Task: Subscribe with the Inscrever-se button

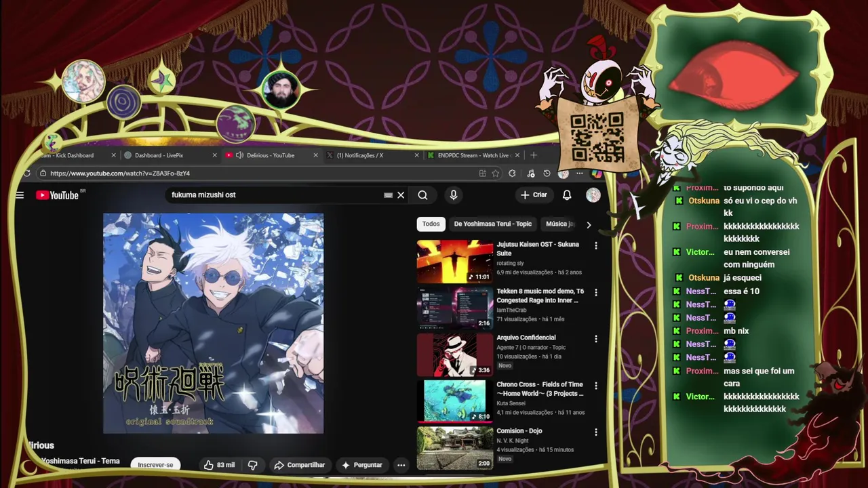Action: (x=155, y=465)
